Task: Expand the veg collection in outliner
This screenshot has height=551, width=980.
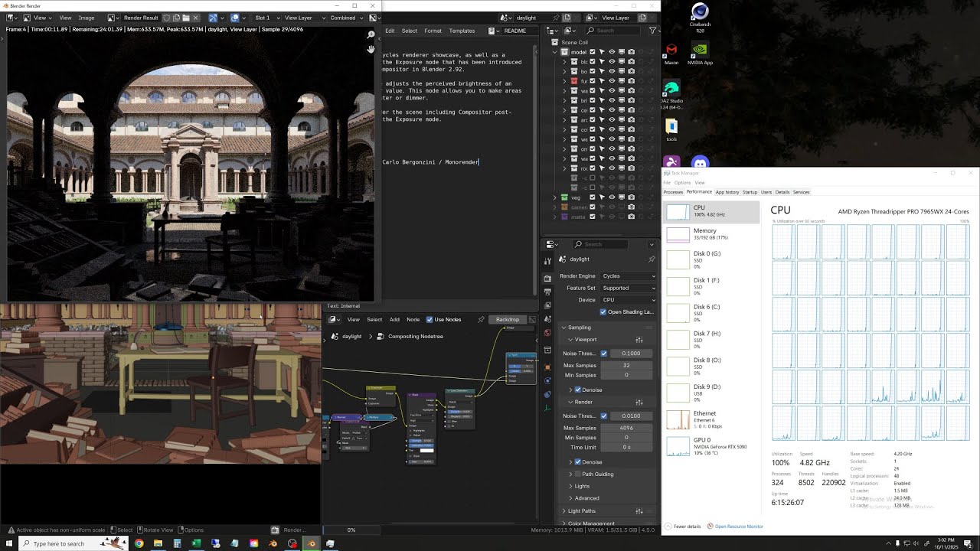Action: pyautogui.click(x=555, y=197)
